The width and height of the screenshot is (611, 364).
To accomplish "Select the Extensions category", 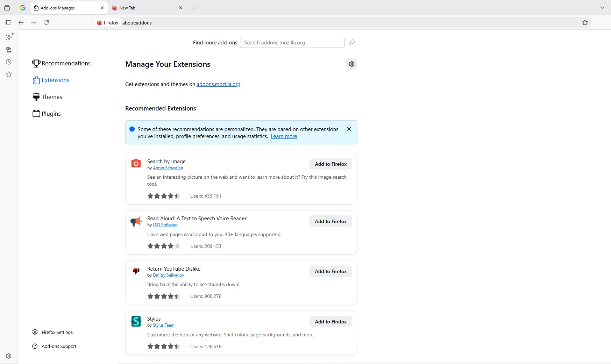I will [51, 80].
